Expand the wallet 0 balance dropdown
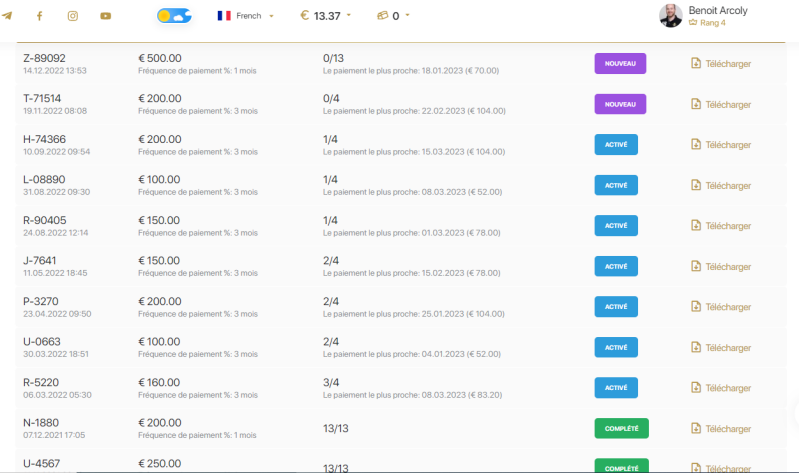 tap(393, 16)
